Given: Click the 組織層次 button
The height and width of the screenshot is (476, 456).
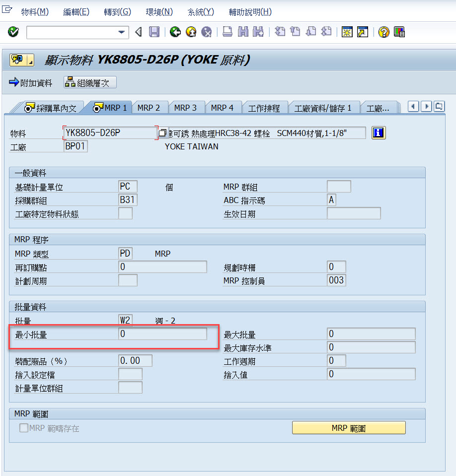Looking at the screenshot, I should 90,83.
